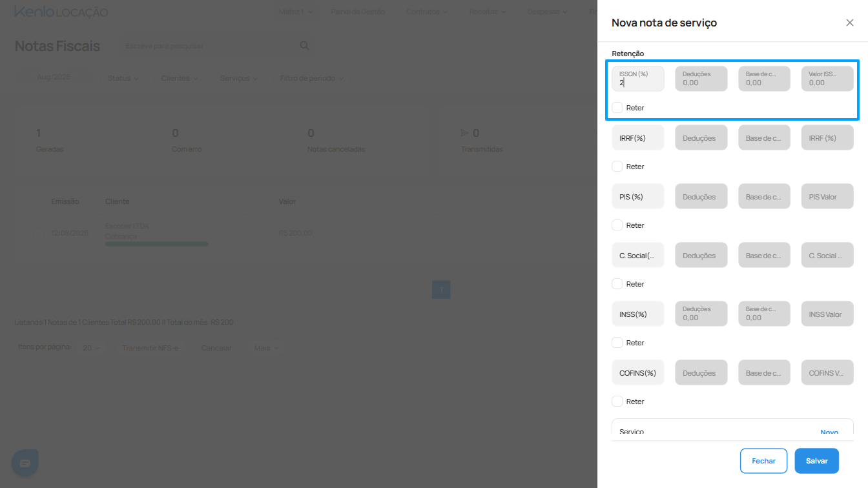868x488 pixels.
Task: Click the Valor column header
Action: pyautogui.click(x=287, y=201)
